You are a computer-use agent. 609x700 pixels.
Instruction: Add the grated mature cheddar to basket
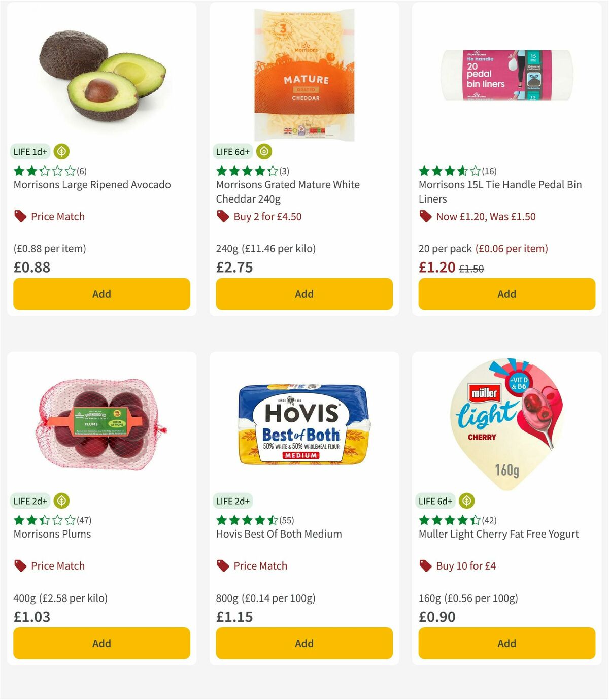click(x=303, y=294)
